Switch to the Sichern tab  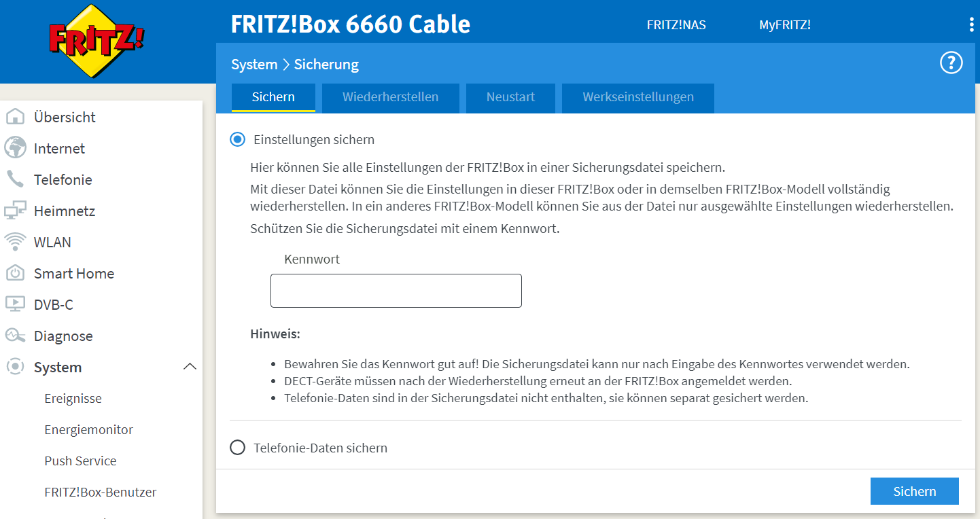[x=273, y=97]
